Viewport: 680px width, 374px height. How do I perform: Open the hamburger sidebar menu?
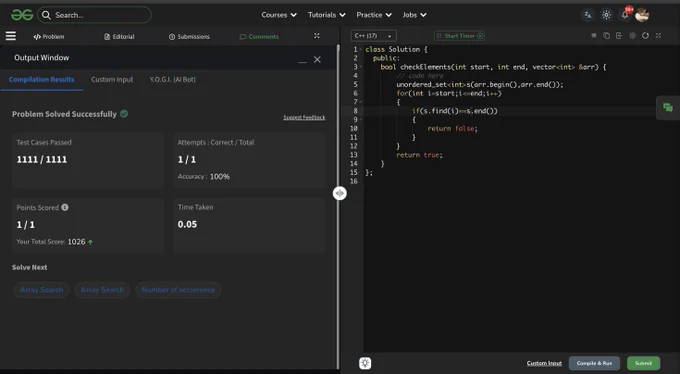tap(11, 36)
